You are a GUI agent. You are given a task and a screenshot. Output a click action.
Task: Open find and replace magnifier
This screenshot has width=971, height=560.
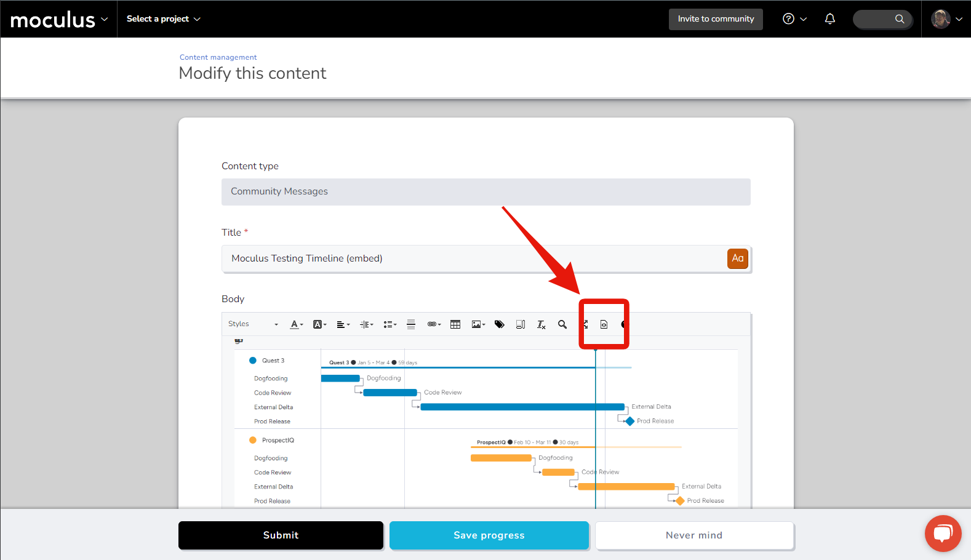coord(562,324)
